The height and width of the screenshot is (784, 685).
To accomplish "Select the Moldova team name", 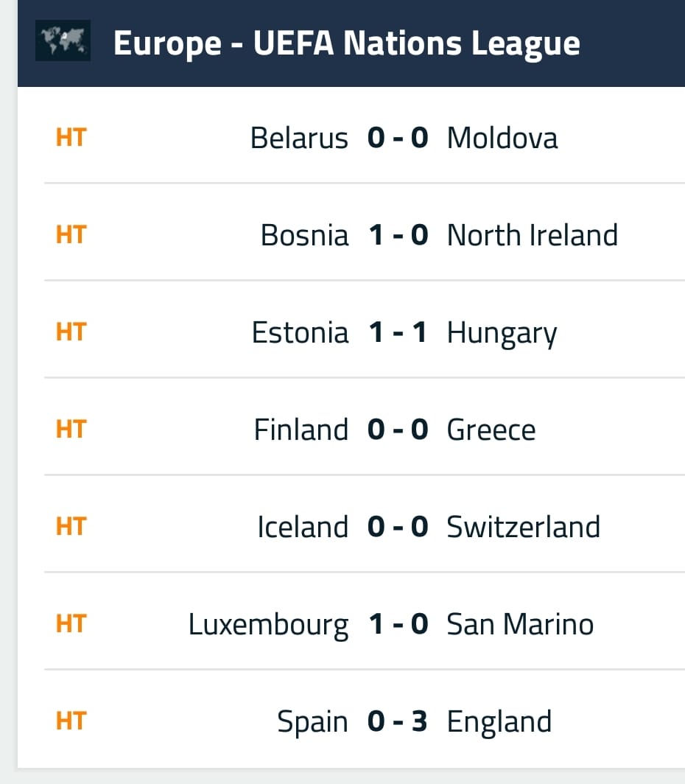I will 502,138.
